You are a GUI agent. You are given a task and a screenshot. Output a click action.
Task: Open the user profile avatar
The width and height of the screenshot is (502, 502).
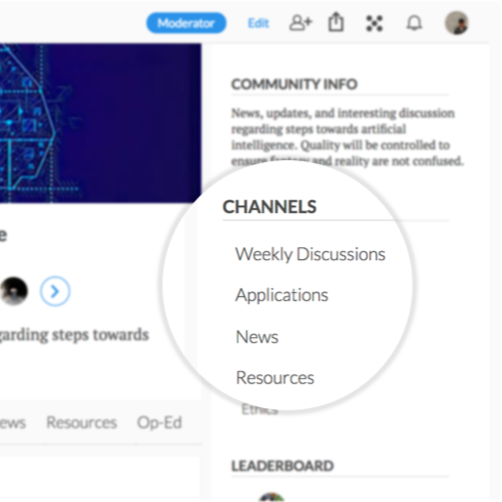(457, 23)
